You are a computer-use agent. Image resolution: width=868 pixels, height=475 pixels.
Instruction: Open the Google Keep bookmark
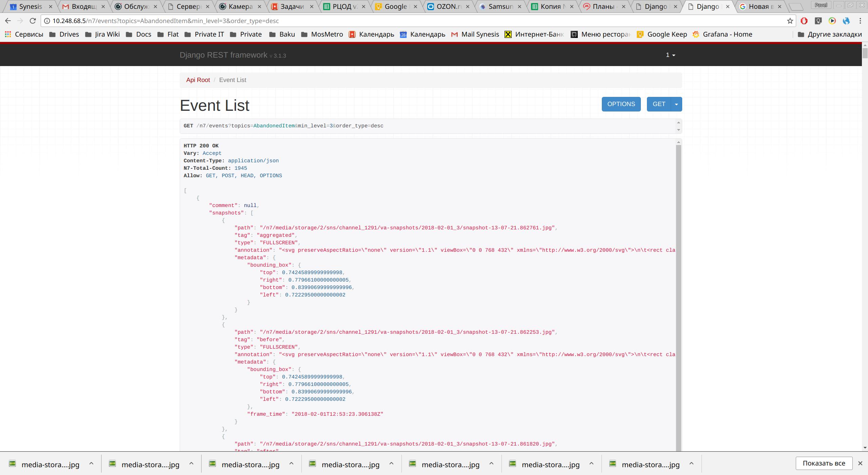pos(662,34)
